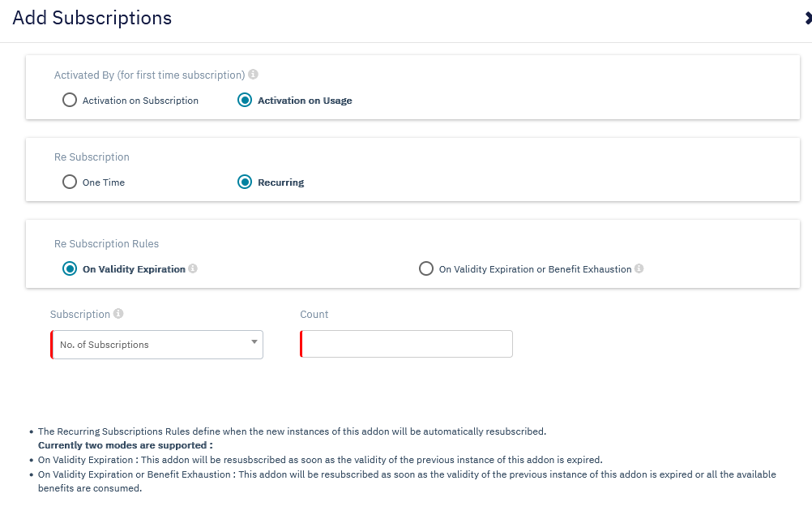
Task: Pick the Recurring radio button
Action: coord(245,182)
